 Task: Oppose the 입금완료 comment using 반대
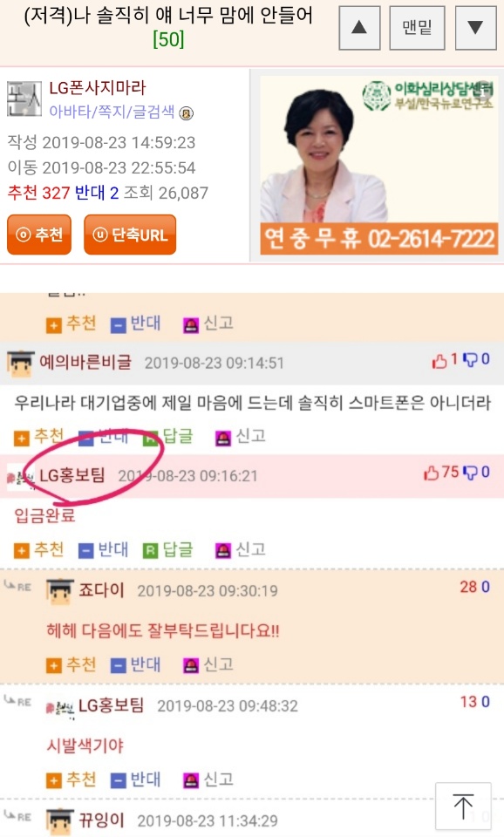(x=103, y=549)
